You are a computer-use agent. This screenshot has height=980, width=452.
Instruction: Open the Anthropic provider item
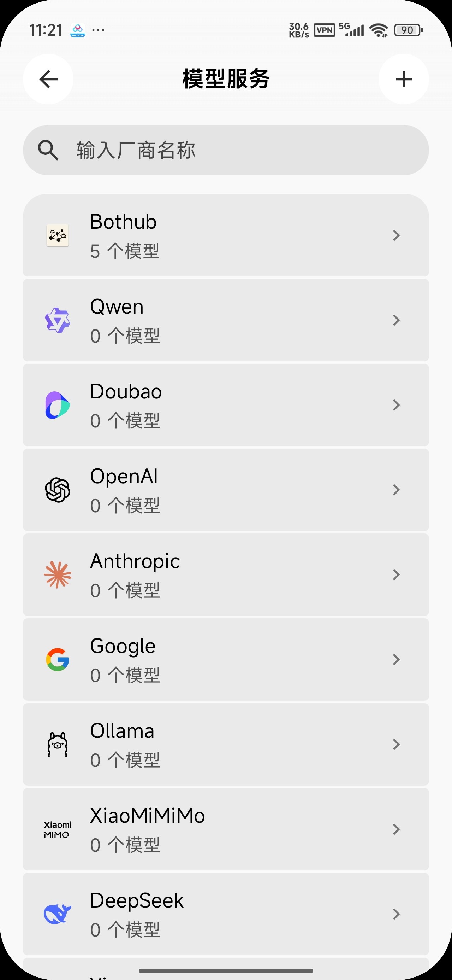[226, 575]
